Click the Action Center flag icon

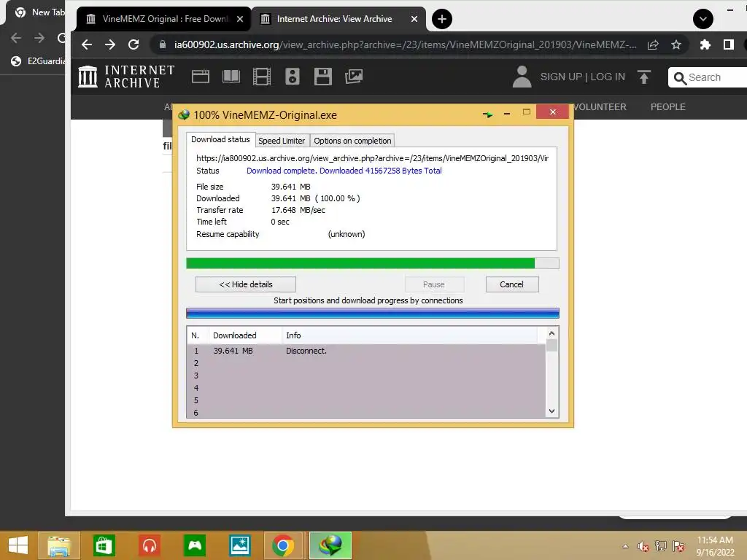[678, 546]
